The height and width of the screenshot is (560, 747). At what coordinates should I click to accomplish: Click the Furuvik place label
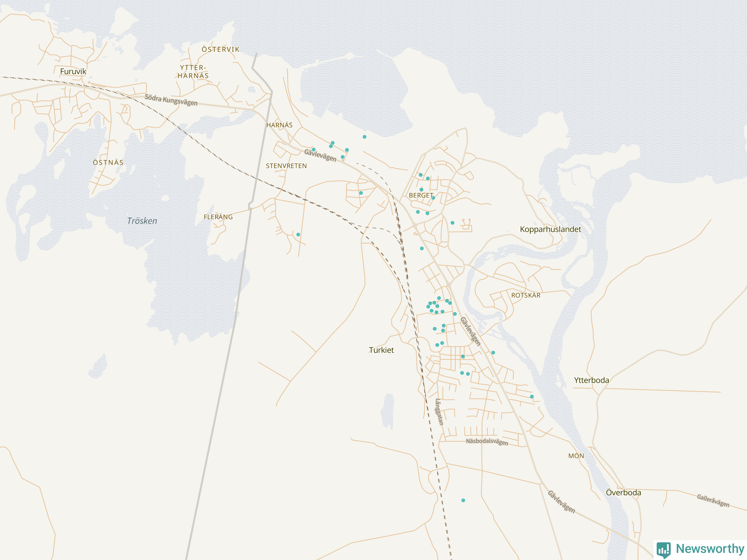point(73,71)
